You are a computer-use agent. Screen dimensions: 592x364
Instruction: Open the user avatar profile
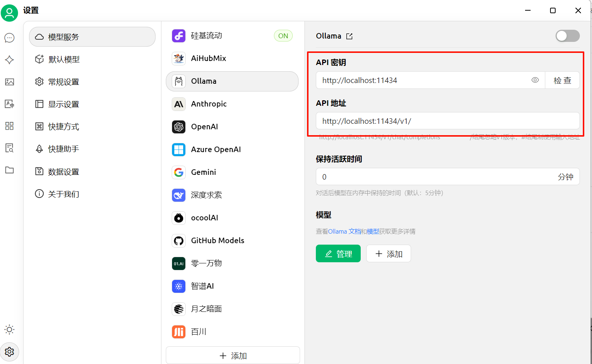(x=9, y=13)
